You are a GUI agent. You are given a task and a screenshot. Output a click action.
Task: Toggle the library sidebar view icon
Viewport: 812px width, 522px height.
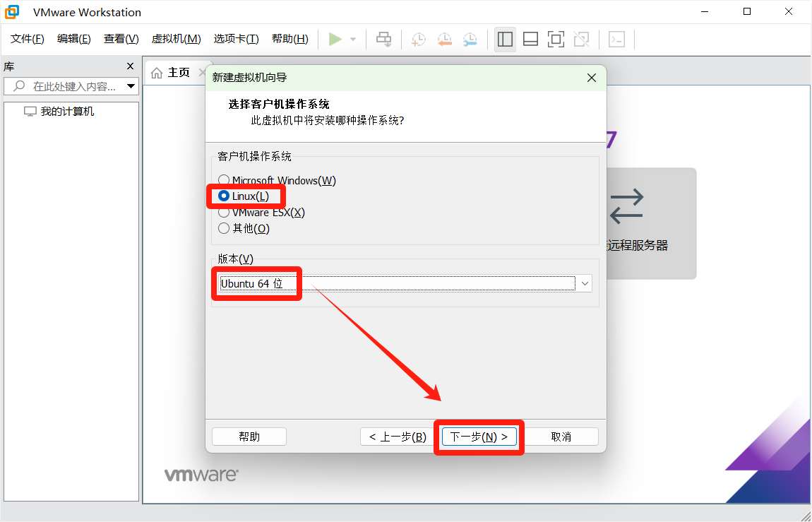pyautogui.click(x=505, y=40)
